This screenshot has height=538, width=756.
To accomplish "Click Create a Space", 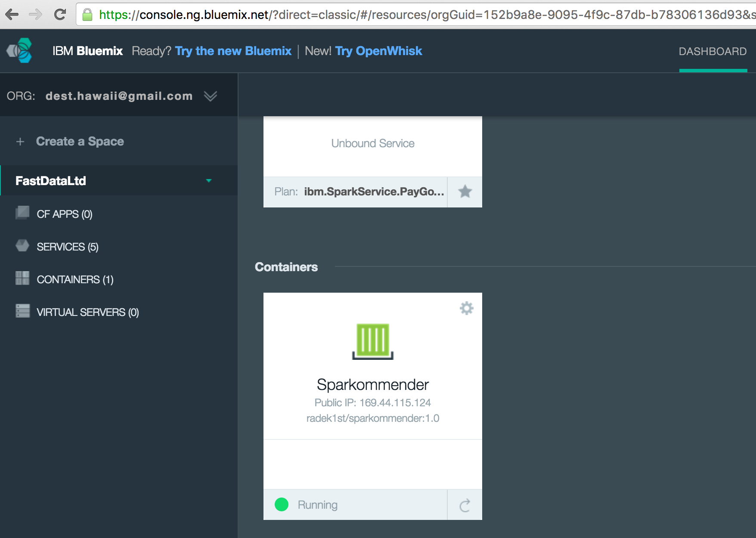I will click(x=80, y=142).
